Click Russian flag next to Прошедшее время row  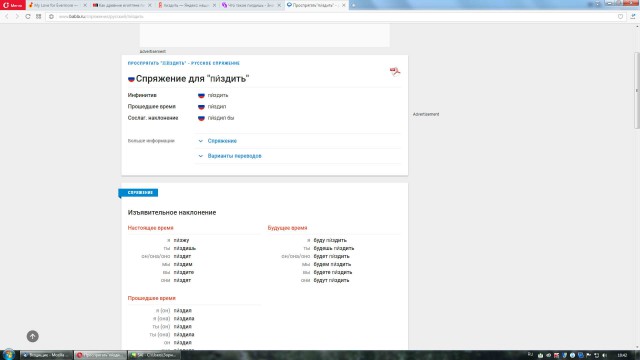pos(201,107)
